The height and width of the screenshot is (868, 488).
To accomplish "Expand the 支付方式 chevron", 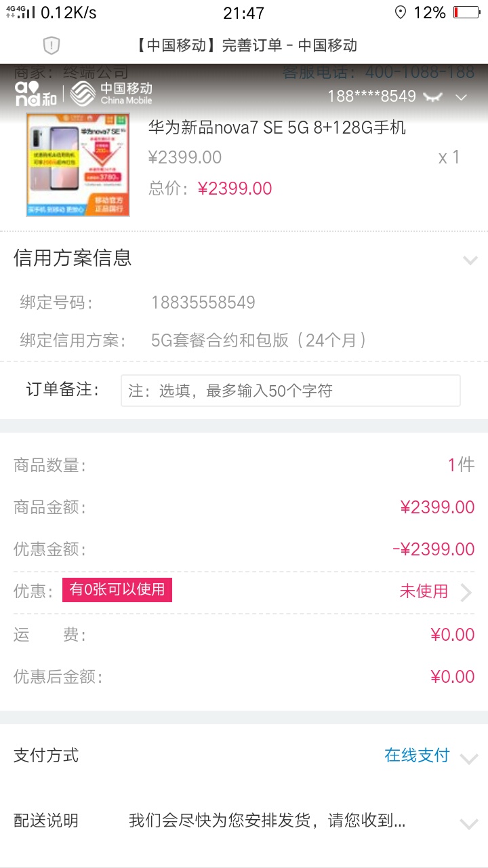I will [x=469, y=759].
